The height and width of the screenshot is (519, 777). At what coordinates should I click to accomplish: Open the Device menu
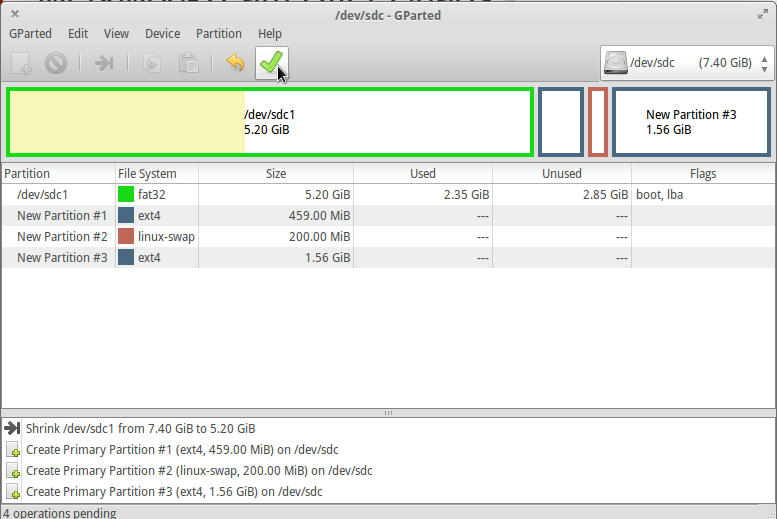click(162, 33)
